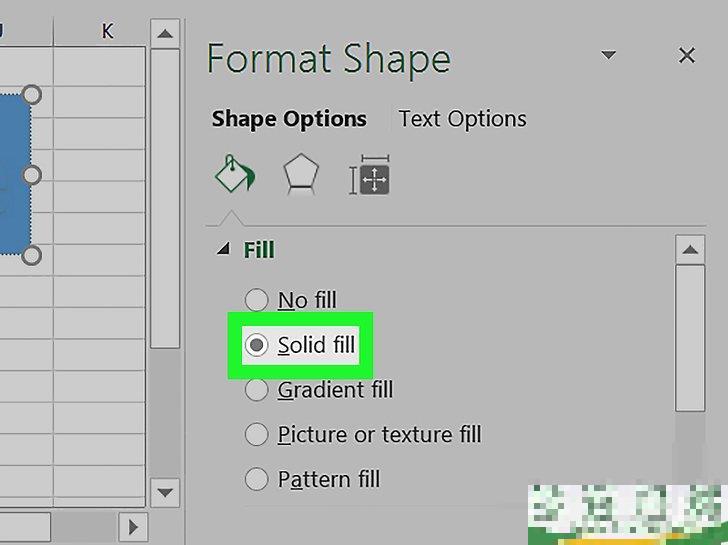Select the Pattern fill radio button

coord(257,479)
